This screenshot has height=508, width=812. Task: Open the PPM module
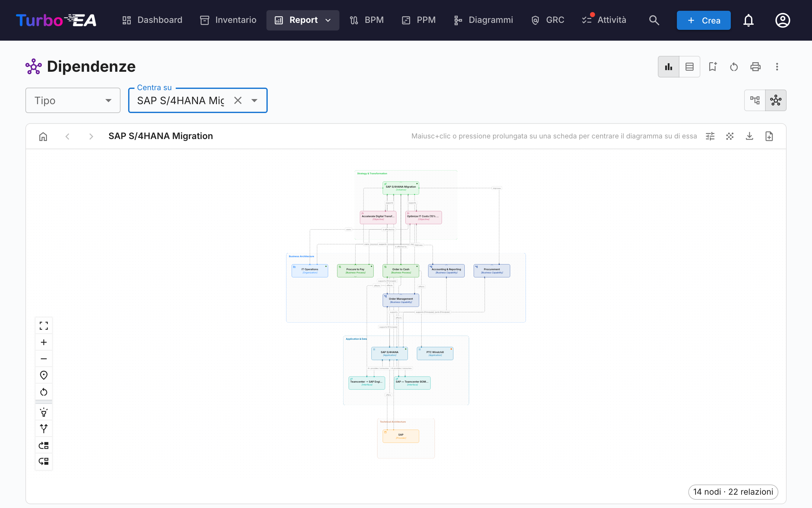(419, 20)
